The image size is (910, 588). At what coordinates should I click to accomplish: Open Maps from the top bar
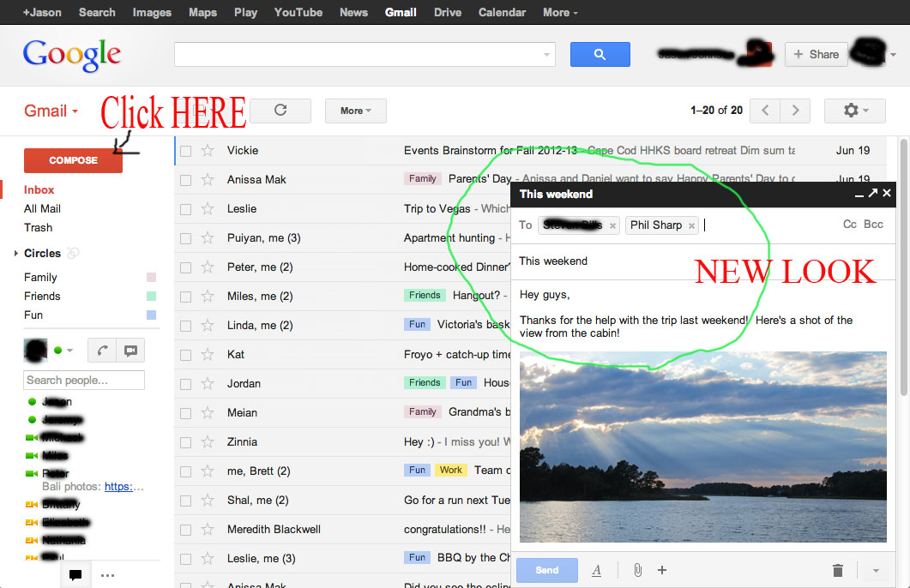[202, 12]
